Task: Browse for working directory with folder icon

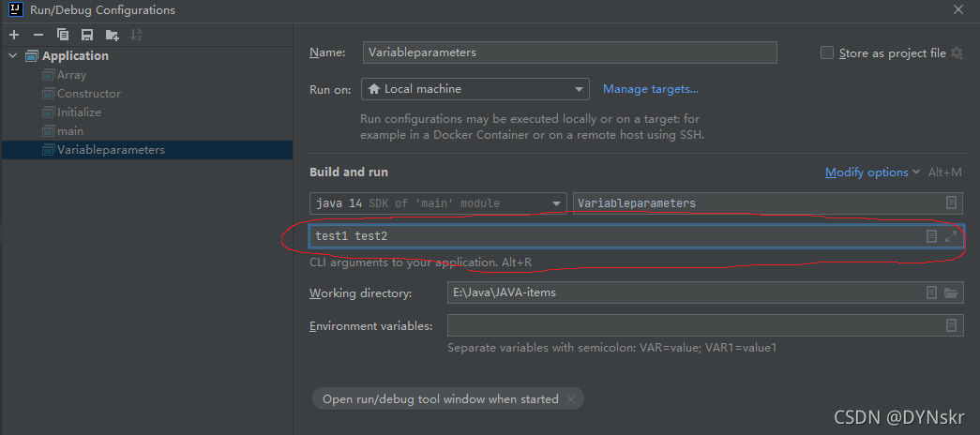Action: coord(951,292)
